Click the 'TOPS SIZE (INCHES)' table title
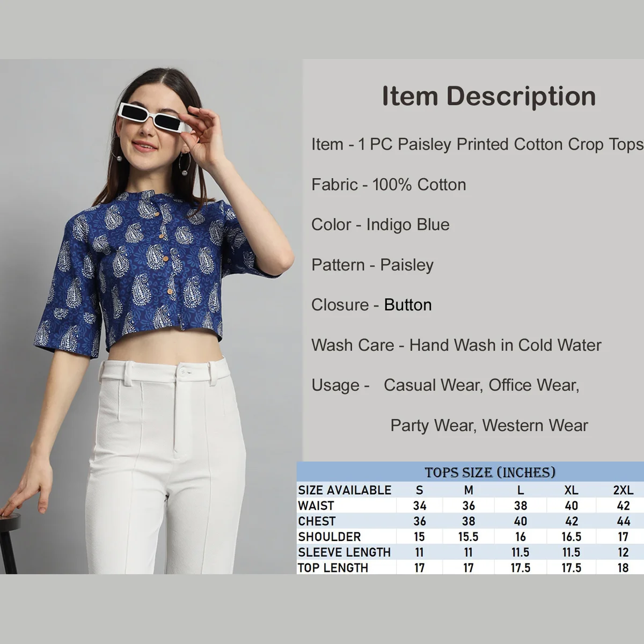This screenshot has width=644, height=644. click(490, 472)
